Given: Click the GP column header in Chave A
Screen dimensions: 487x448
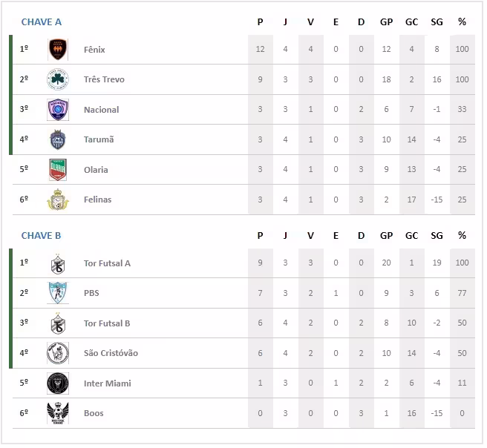Looking at the screenshot, I should [x=386, y=22].
